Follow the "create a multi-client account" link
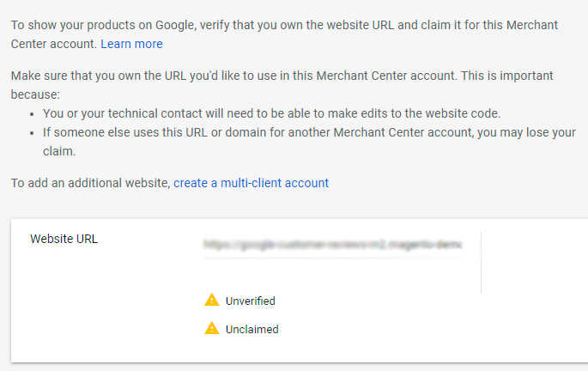This screenshot has width=588, height=371. tap(251, 183)
